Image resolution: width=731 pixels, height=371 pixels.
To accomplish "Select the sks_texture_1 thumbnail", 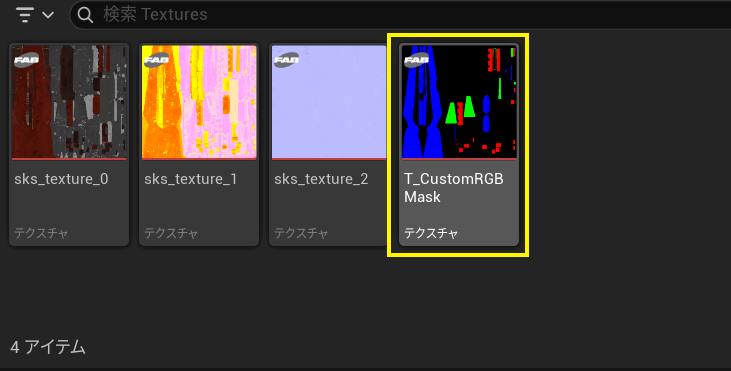I will click(199, 102).
